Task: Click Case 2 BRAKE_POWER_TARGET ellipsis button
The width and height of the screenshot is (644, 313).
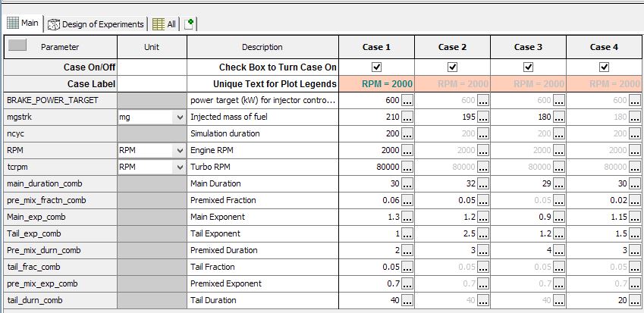Action: pyautogui.click(x=483, y=101)
